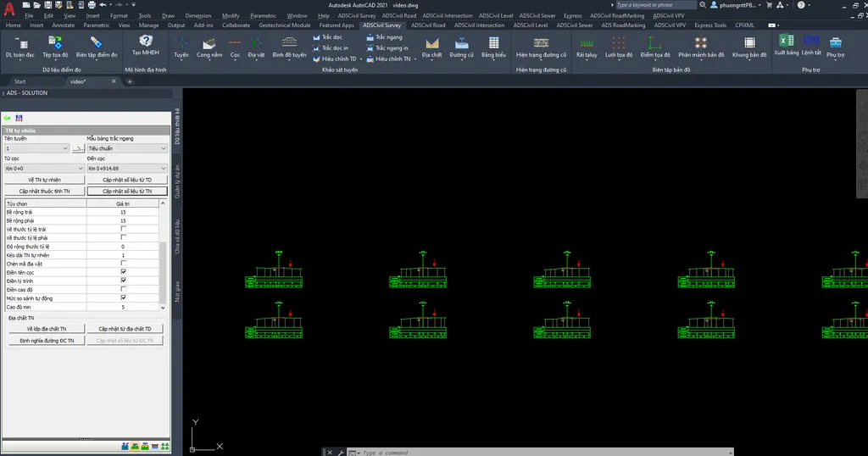This screenshot has width=868, height=456.
Task: Click the Biên tập điểm đo icon
Action: (96, 42)
